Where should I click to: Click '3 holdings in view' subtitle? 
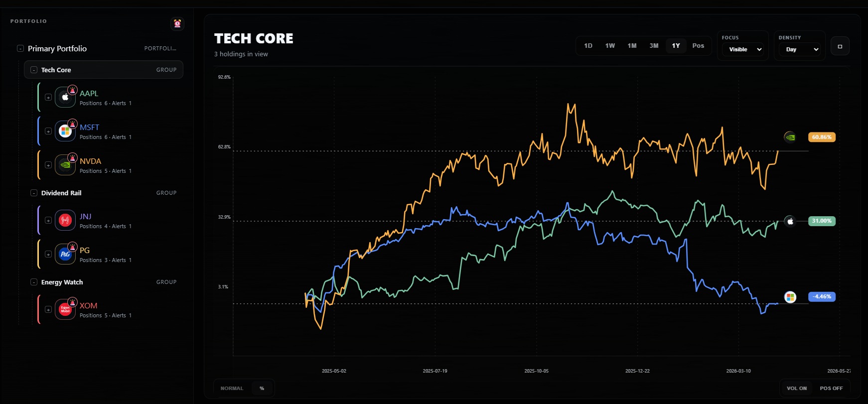[241, 54]
